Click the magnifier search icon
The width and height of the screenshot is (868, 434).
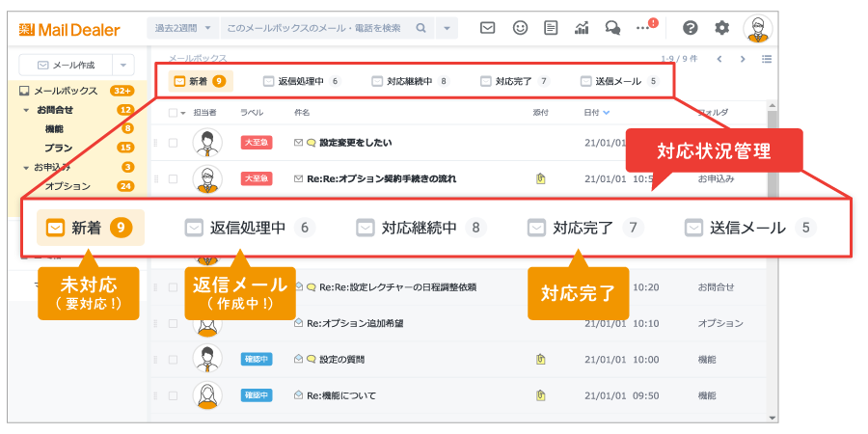(x=421, y=28)
